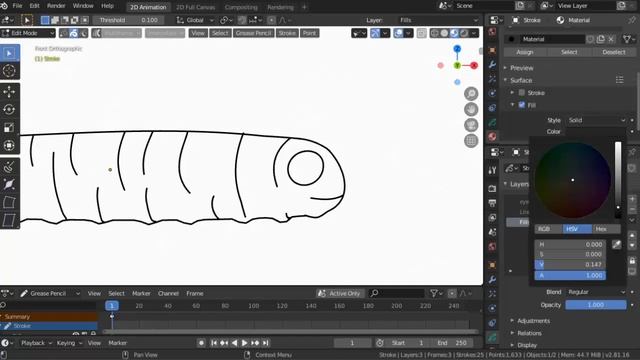Click the zoom view navigation icon
Image resolution: width=640 pixels, height=360 pixels.
(x=471, y=94)
